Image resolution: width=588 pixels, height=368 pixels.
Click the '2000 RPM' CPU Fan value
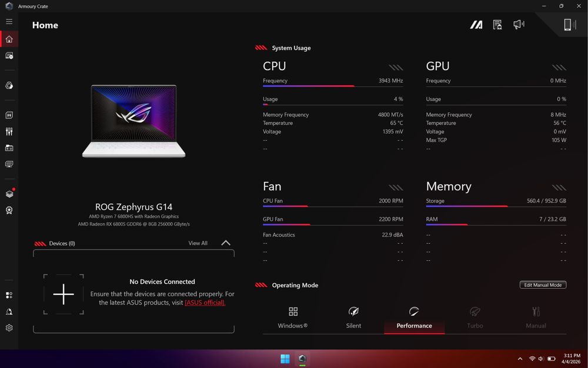click(391, 201)
